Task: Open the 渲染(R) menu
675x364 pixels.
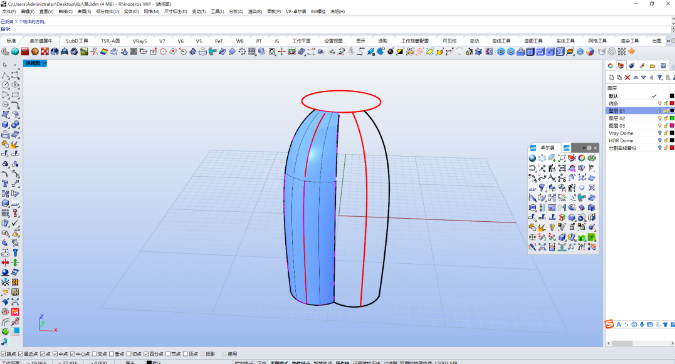Action: tap(255, 12)
